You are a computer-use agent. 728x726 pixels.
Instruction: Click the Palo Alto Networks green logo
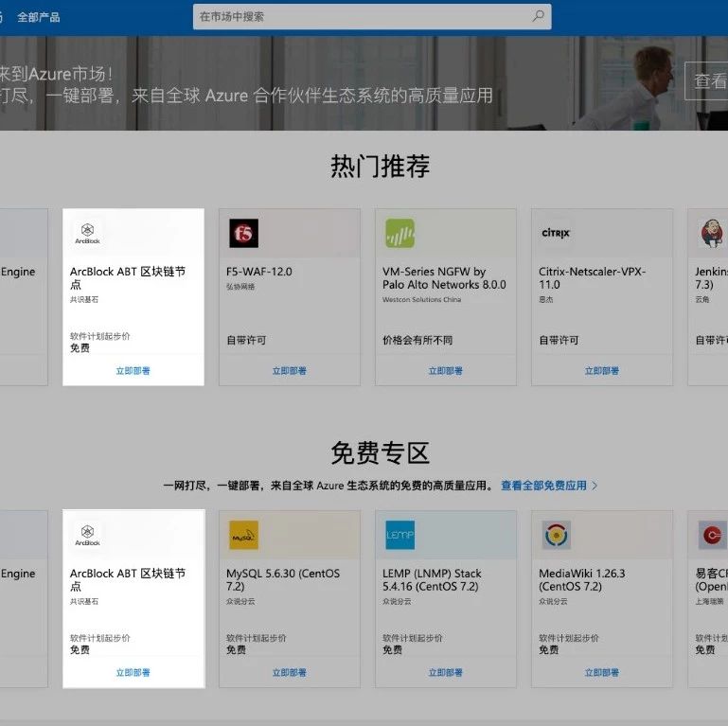pyautogui.click(x=400, y=233)
